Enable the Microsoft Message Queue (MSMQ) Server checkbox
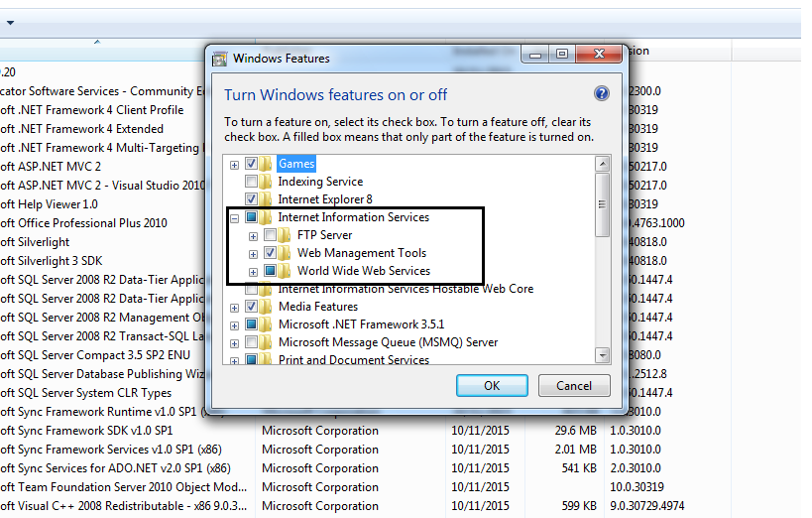Screen dimensions: 812x518 251,342
